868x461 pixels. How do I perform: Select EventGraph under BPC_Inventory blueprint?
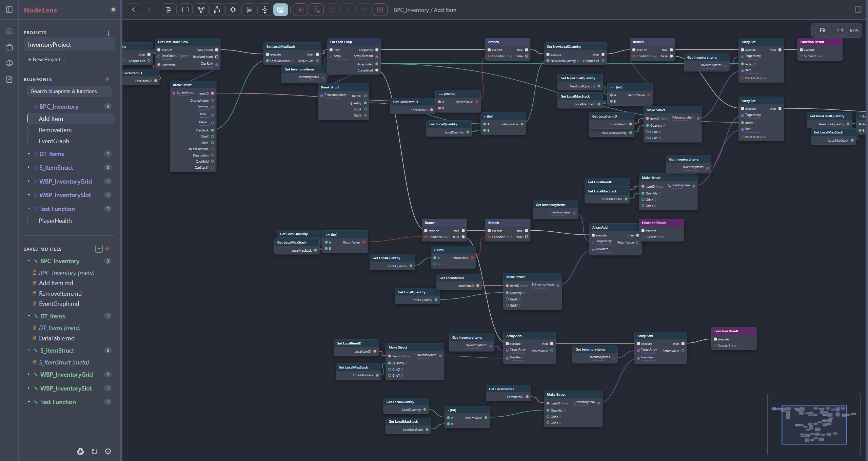pyautogui.click(x=71, y=141)
